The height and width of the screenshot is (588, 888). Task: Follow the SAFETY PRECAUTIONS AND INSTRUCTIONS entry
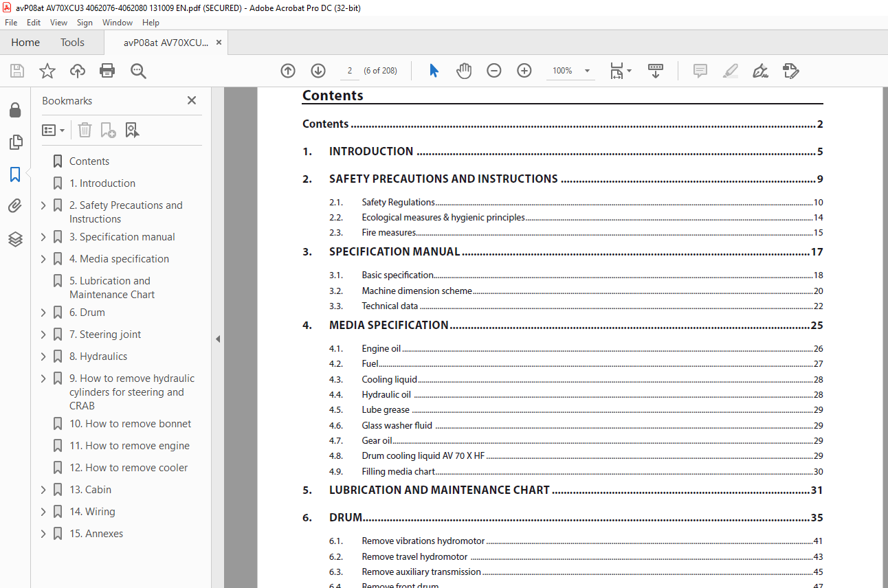click(443, 179)
